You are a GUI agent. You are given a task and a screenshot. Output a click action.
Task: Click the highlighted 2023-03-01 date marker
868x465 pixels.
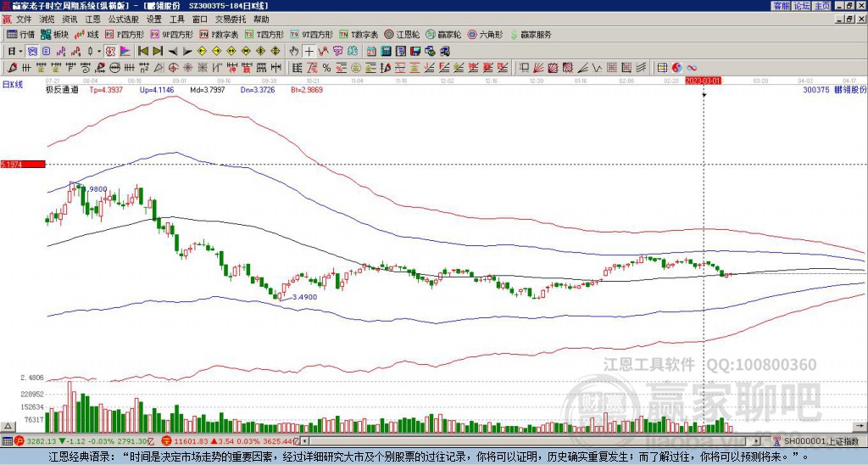click(703, 81)
